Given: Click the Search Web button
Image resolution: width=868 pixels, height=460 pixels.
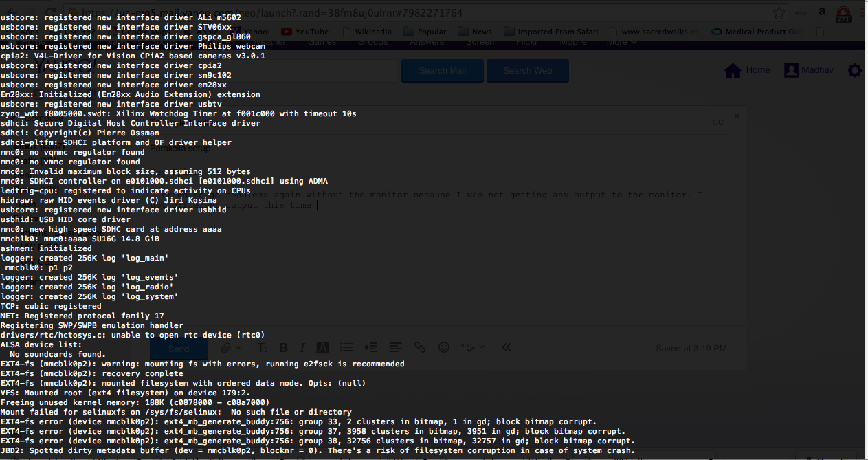Looking at the screenshot, I should tap(527, 70).
